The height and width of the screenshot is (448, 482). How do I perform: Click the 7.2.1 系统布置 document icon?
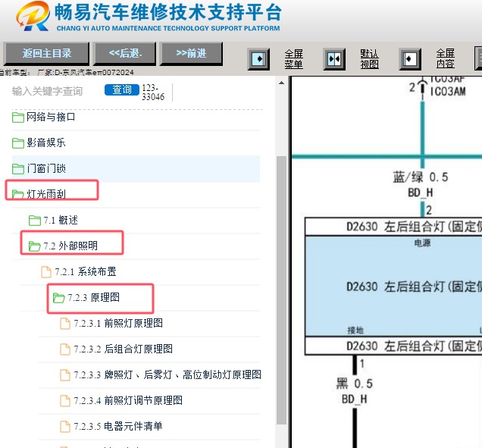click(46, 272)
